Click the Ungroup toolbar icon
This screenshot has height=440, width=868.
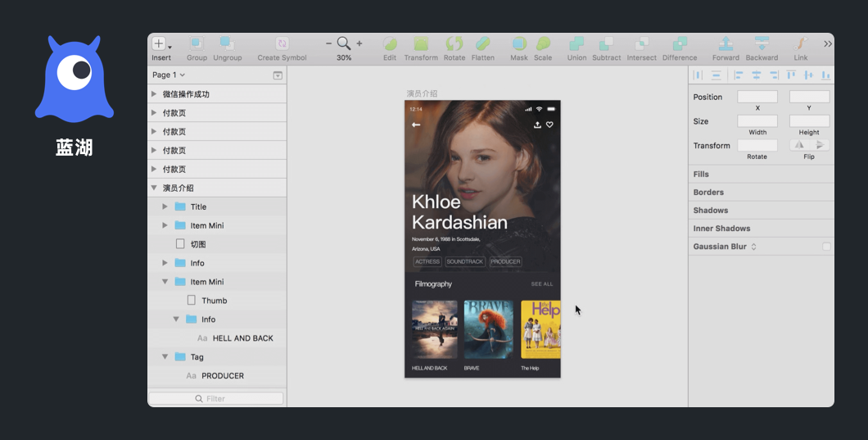click(x=227, y=43)
